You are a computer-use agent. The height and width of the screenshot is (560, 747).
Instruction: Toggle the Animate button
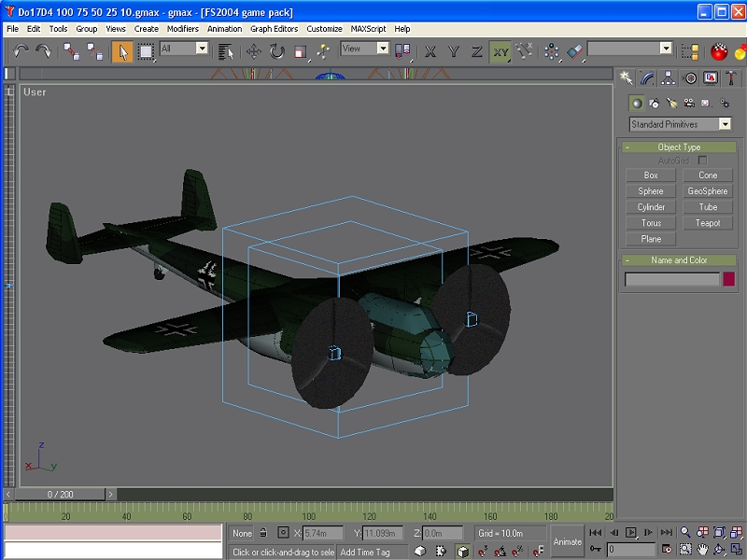pyautogui.click(x=567, y=541)
